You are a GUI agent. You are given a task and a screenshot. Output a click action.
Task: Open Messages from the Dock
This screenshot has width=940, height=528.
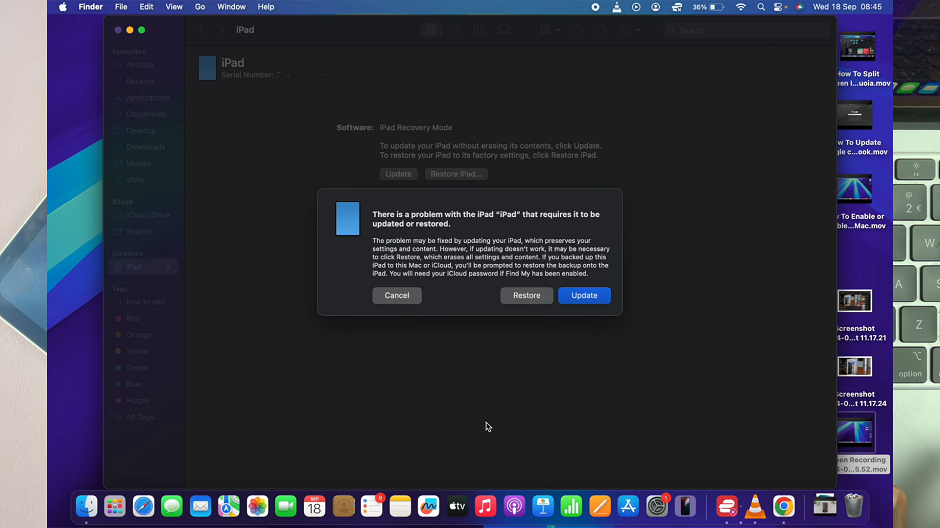coord(171,506)
